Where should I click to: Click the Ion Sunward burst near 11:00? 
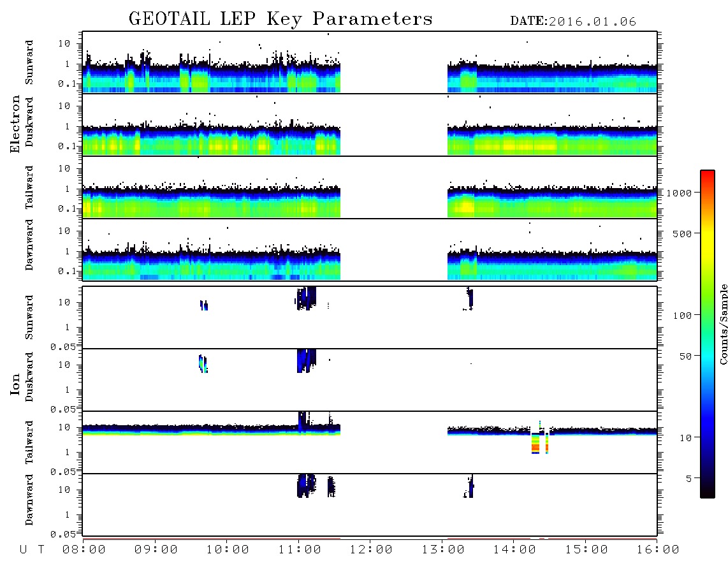tap(306, 298)
